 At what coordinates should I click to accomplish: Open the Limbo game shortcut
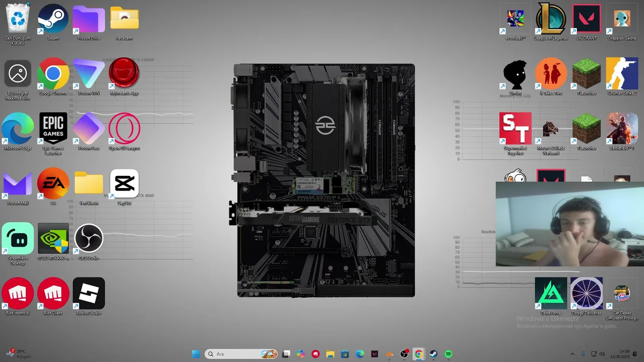(515, 77)
